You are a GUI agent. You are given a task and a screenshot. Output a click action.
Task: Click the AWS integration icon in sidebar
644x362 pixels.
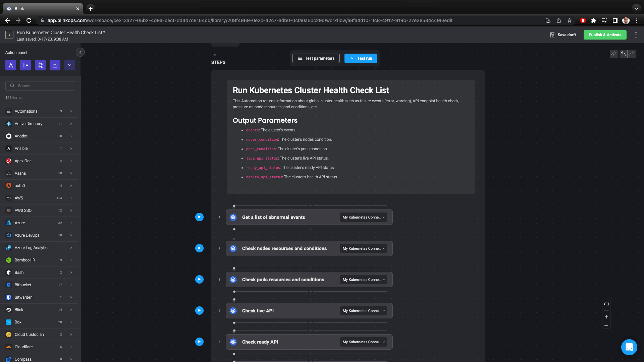pos(8,198)
